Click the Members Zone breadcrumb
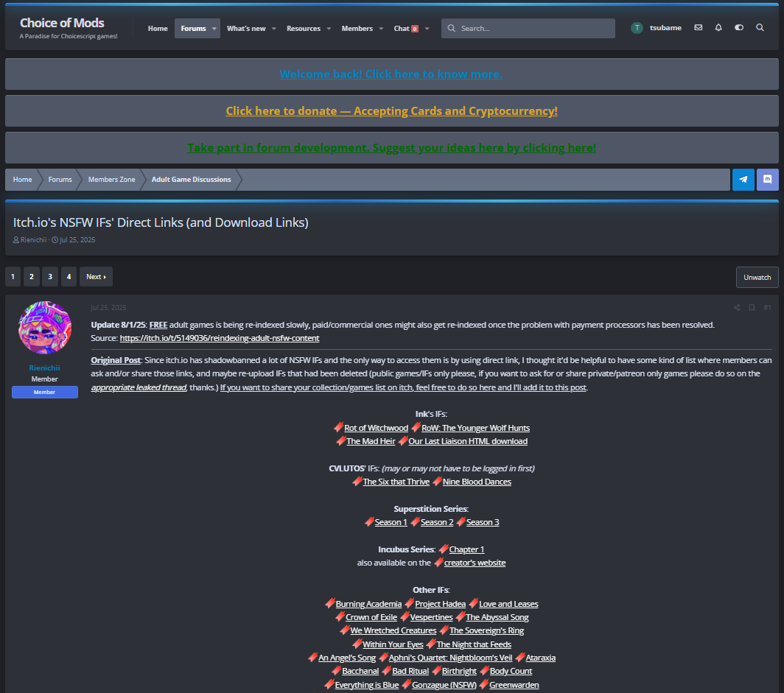Screen dimensions: 784x693 coord(111,180)
